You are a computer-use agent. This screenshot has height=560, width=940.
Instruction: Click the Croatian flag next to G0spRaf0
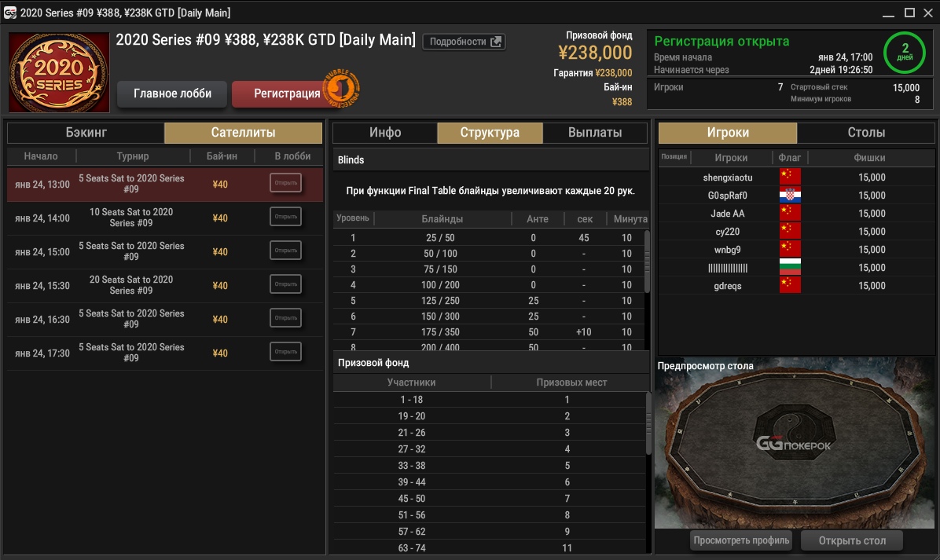(789, 196)
